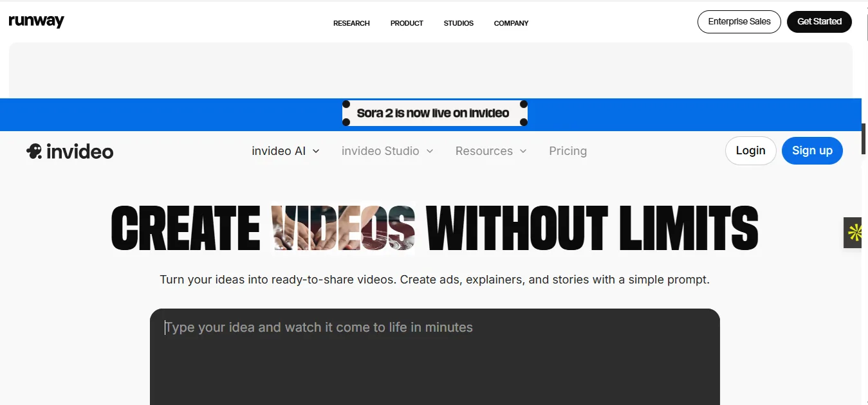The width and height of the screenshot is (868, 405).
Task: Click the Sora 2 is now live banner
Action: click(x=434, y=113)
